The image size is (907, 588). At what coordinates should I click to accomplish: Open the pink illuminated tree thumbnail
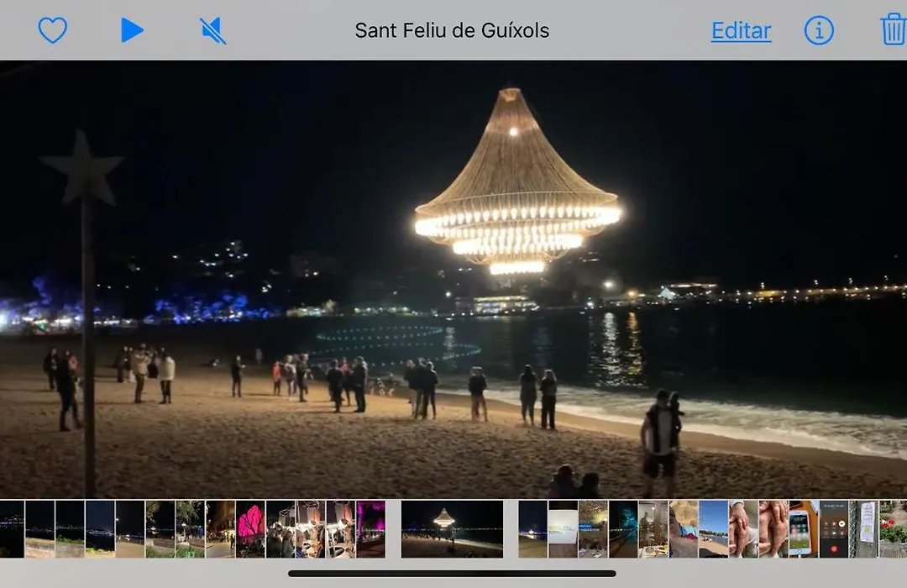pyautogui.click(x=250, y=529)
